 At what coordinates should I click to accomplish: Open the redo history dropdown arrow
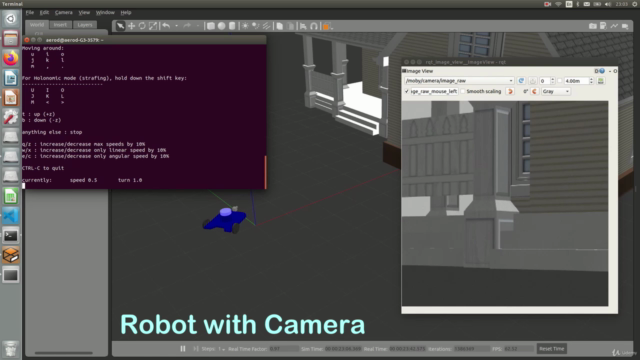tap(198, 26)
